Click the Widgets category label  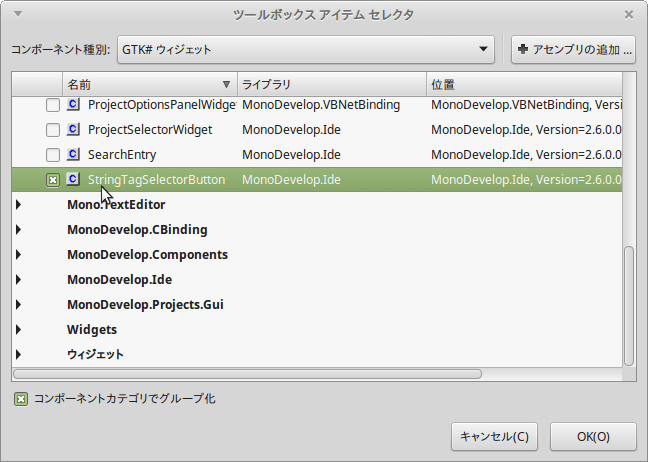click(x=92, y=329)
